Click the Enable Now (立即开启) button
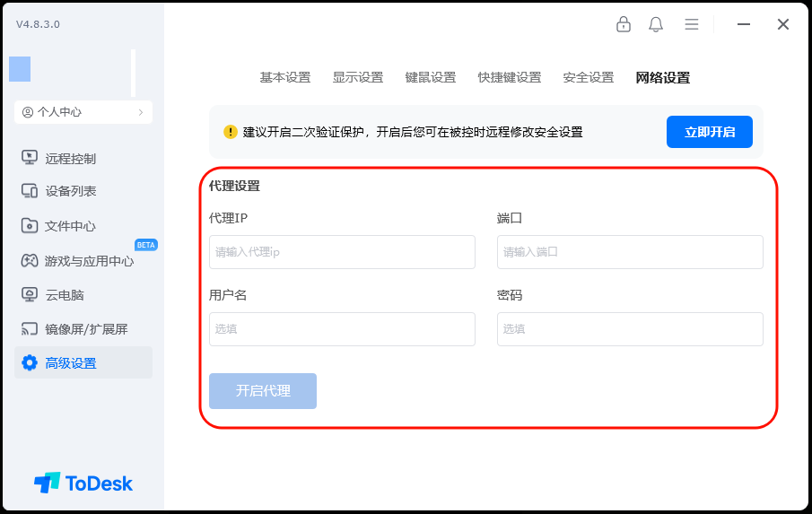Viewport: 812px width, 514px height. pyautogui.click(x=709, y=132)
